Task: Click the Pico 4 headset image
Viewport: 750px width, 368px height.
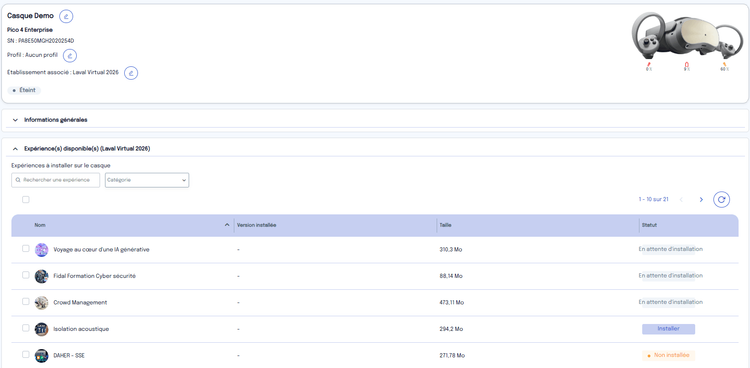Action: (687, 36)
